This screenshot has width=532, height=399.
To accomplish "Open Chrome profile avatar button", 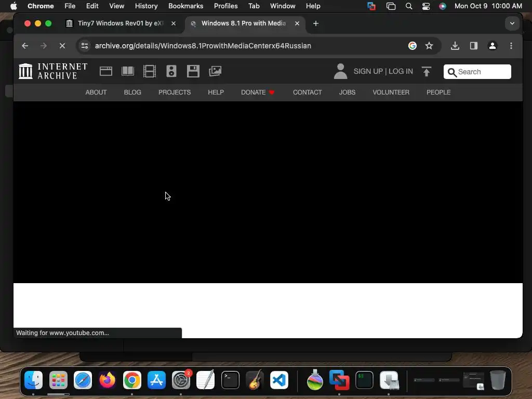I will coord(493,46).
